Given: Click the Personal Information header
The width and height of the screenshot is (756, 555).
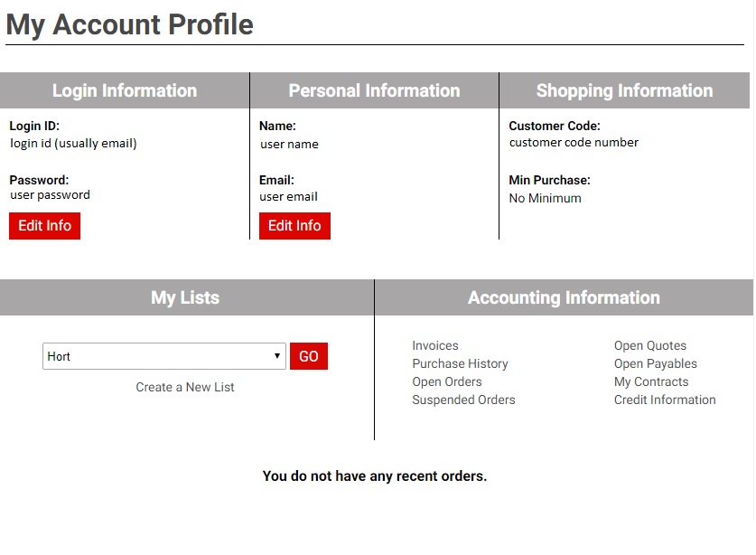Looking at the screenshot, I should (374, 90).
